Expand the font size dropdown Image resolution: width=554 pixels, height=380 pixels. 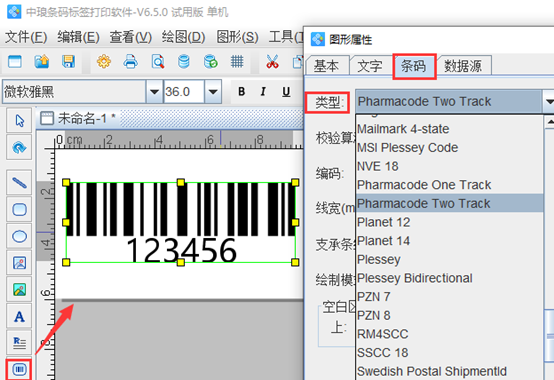pos(213,92)
